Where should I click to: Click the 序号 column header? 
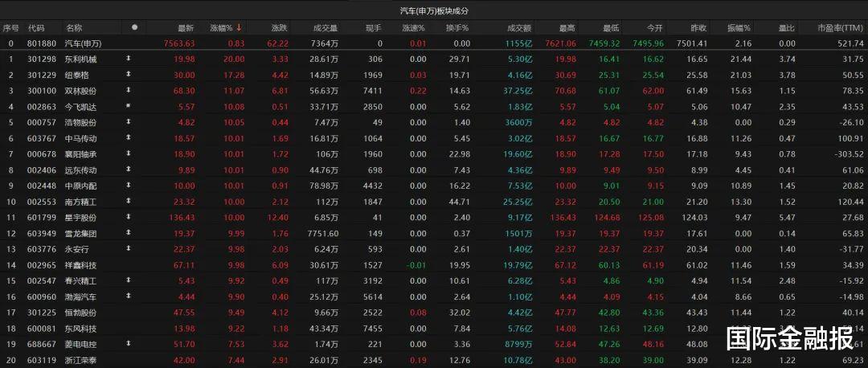[x=10, y=27]
